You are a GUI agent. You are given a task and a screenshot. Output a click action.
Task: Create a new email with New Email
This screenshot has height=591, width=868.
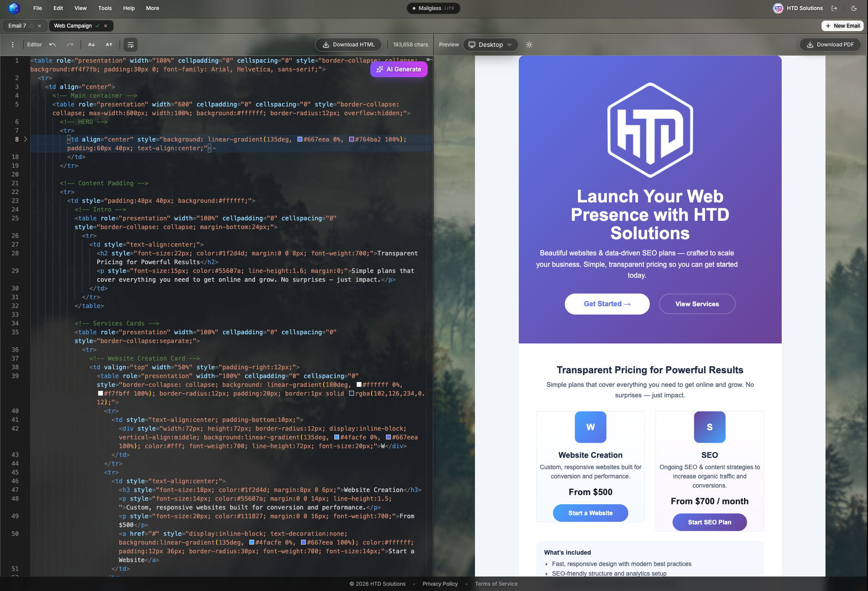[842, 26]
